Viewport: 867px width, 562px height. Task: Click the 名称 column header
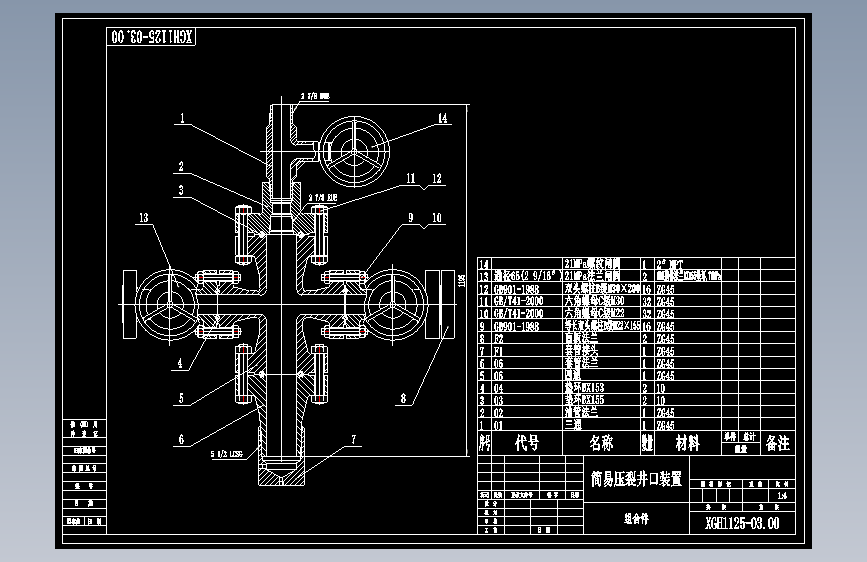(x=601, y=443)
